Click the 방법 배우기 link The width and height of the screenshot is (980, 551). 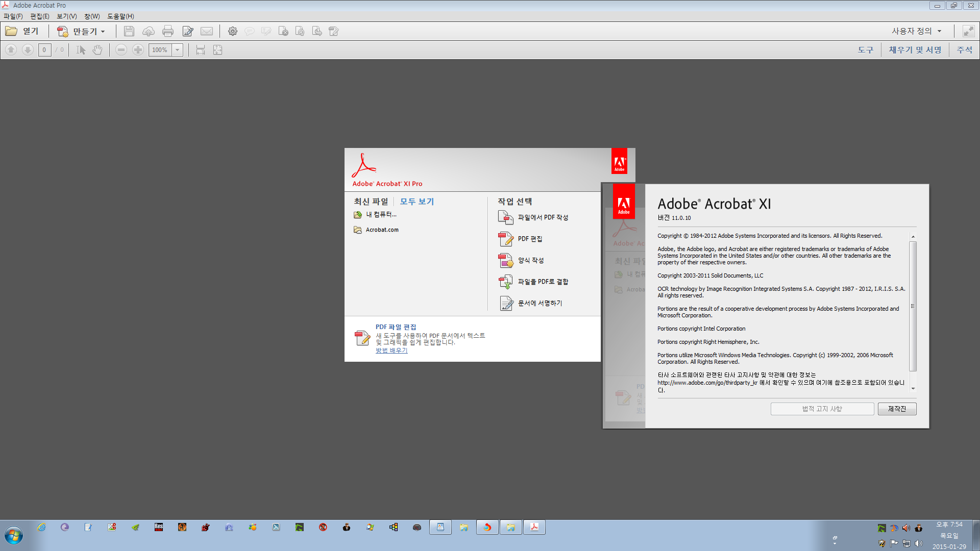391,350
